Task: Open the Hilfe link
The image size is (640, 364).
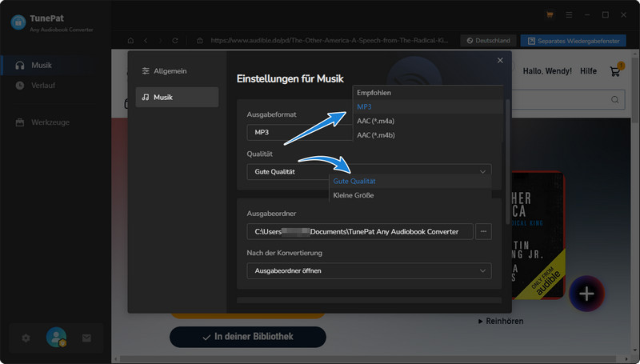Action: [588, 71]
